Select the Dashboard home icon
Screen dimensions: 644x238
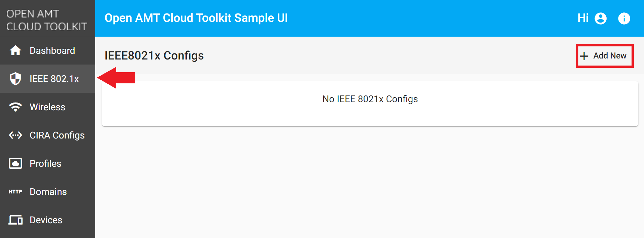pyautogui.click(x=15, y=50)
